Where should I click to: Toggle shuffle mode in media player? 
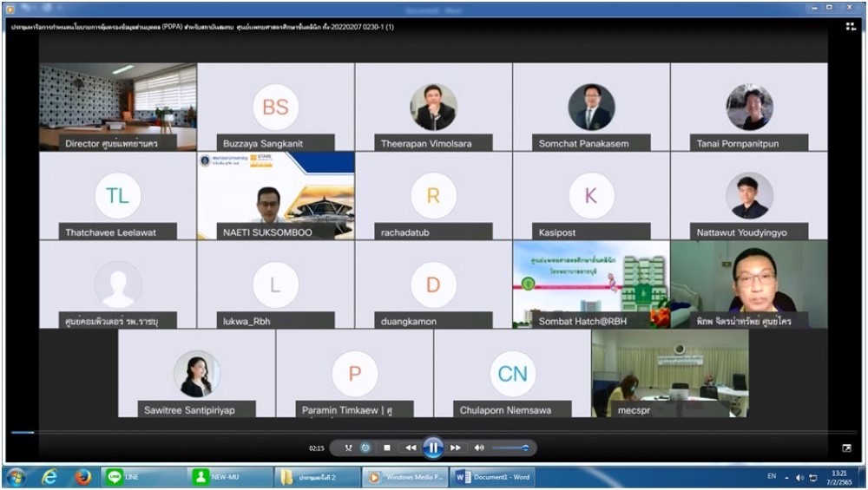(348, 448)
